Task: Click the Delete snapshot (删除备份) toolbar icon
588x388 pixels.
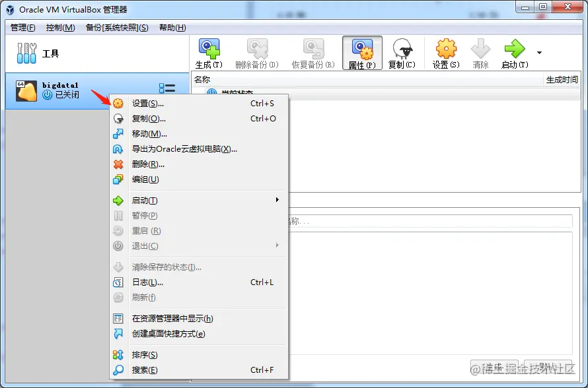Action: coord(257,49)
